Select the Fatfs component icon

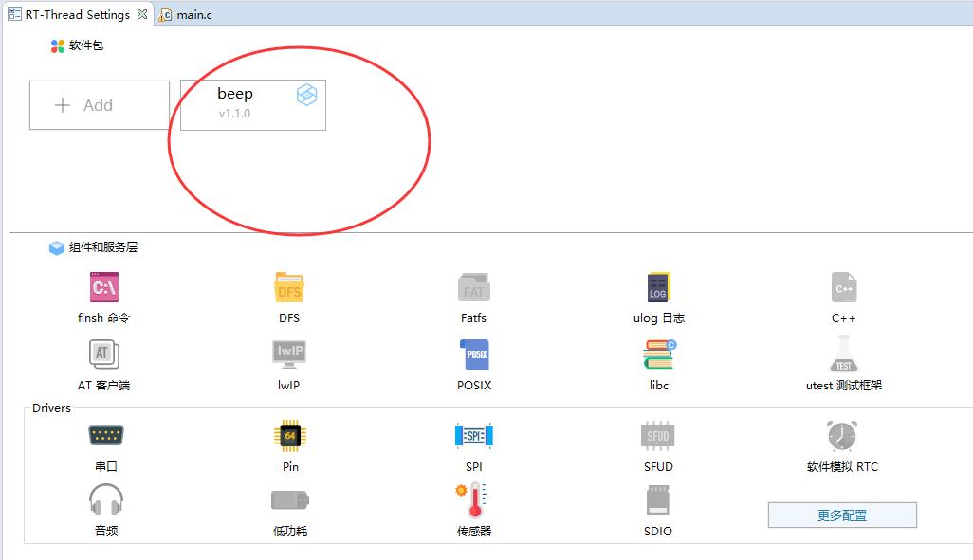pos(474,288)
